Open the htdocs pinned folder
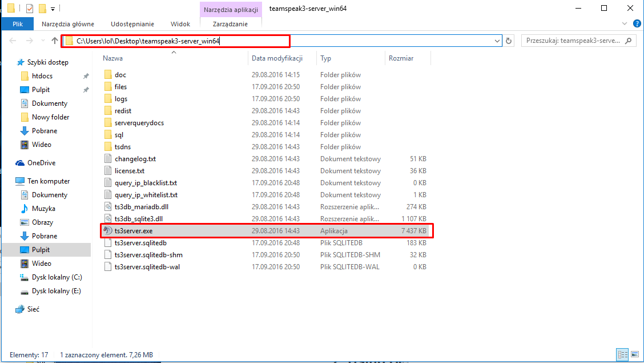644x363 pixels. (42, 76)
